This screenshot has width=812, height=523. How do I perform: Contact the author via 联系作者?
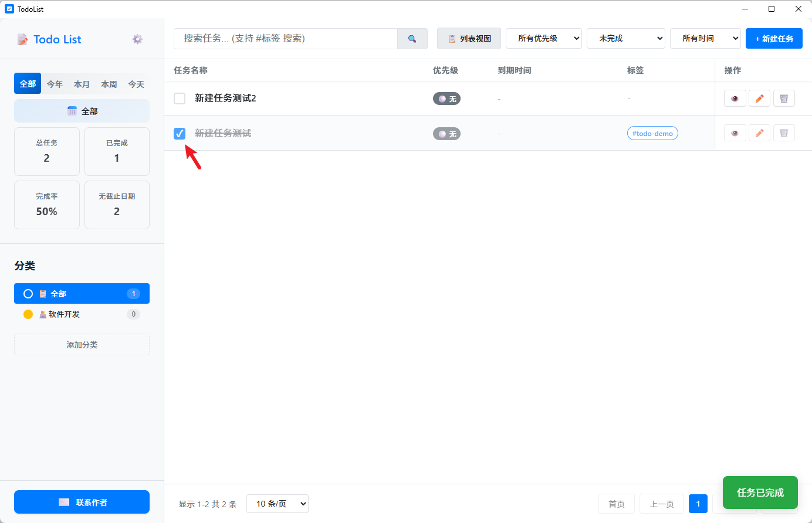(x=82, y=502)
